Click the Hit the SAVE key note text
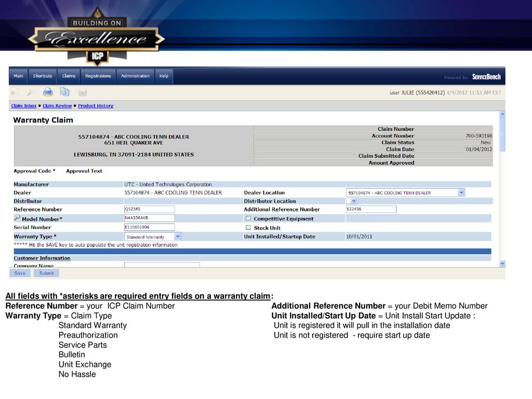Image resolution: width=532 pixels, height=399 pixels. (x=96, y=245)
